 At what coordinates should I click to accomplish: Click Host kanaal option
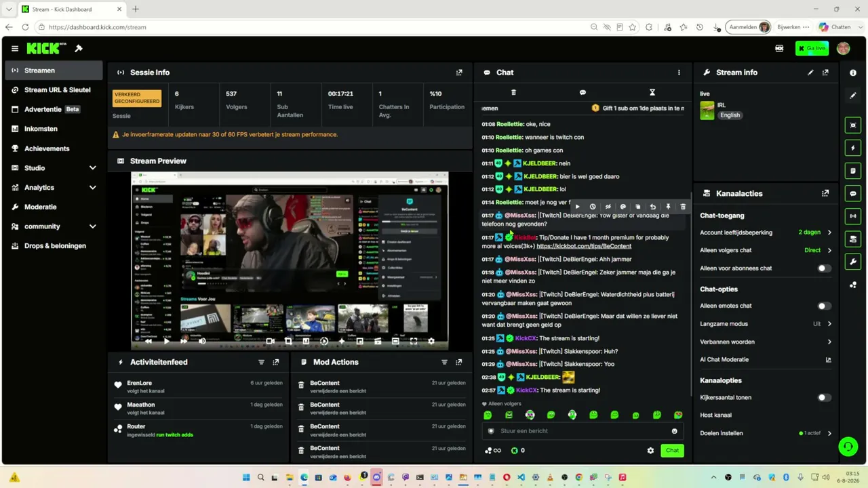(x=715, y=415)
